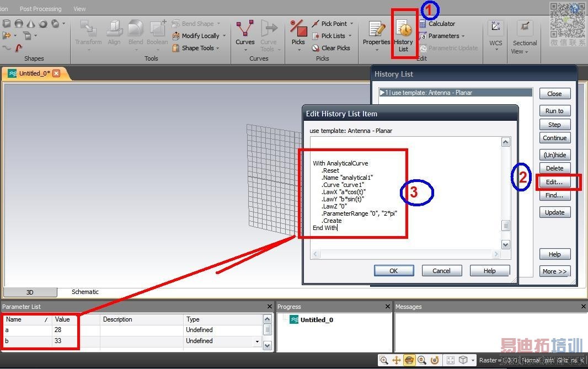
Task: Open the Post Processing ribbon tab
Action: [x=40, y=9]
